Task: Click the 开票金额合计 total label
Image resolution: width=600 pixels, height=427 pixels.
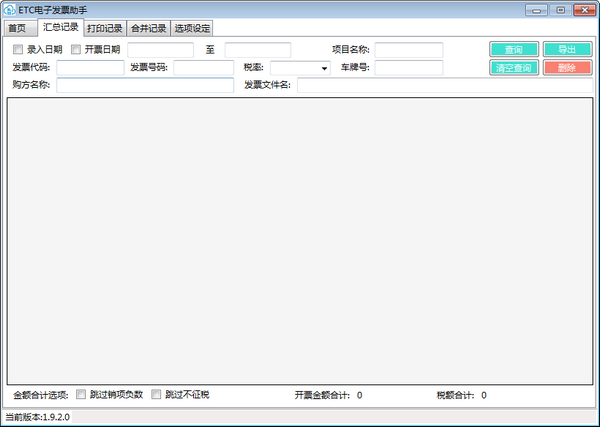Action: [322, 395]
